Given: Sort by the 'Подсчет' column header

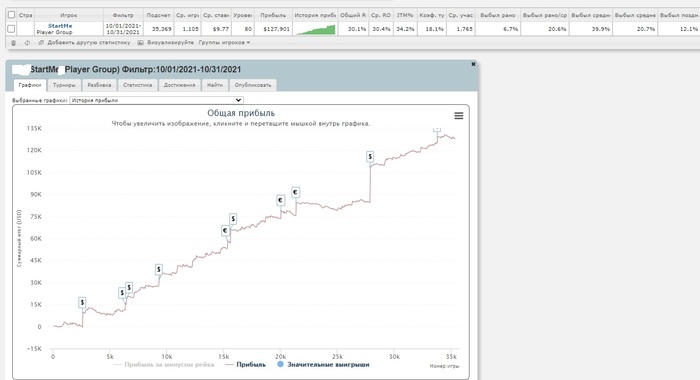Looking at the screenshot, I should [x=158, y=15].
